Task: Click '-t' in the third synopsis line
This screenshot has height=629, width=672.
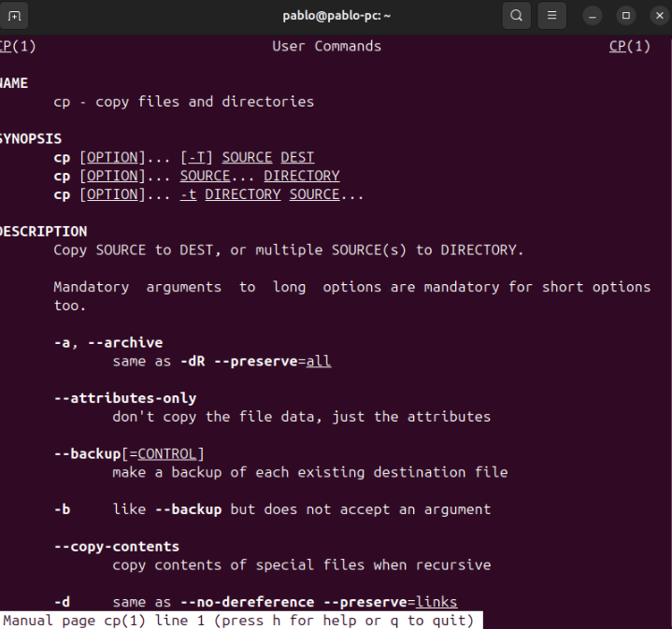Action: 188,194
